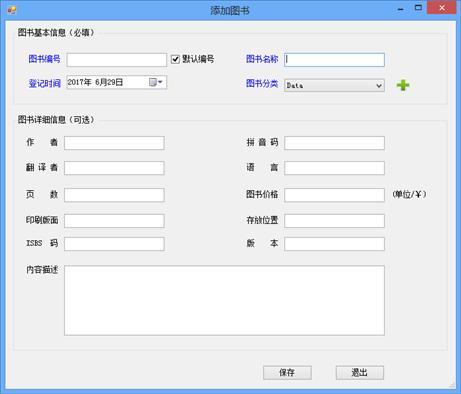
Task: Open the calendar picker in date field
Action: click(x=155, y=82)
